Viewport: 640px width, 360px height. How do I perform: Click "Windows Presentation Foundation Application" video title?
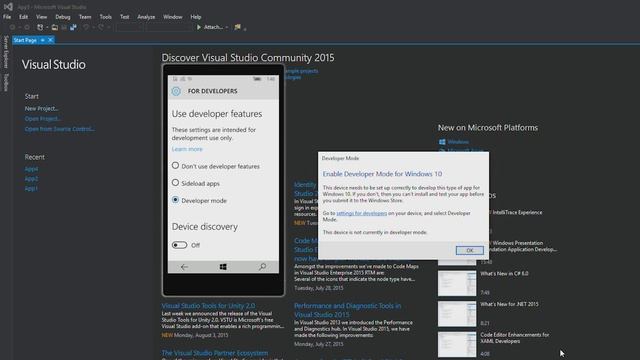[522, 246]
